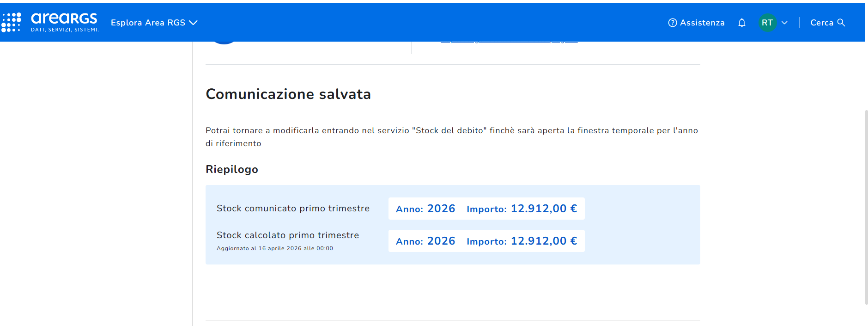Click the Riepilogo section heading
868x326 pixels.
(232, 169)
